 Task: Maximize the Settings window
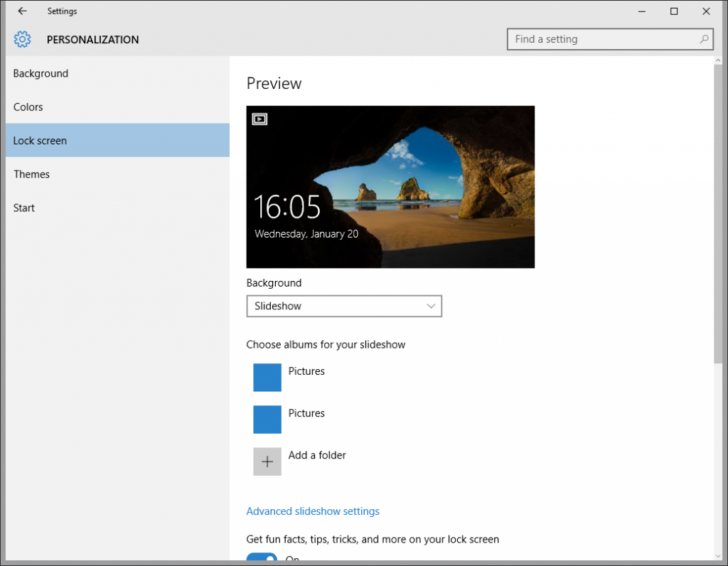point(674,11)
